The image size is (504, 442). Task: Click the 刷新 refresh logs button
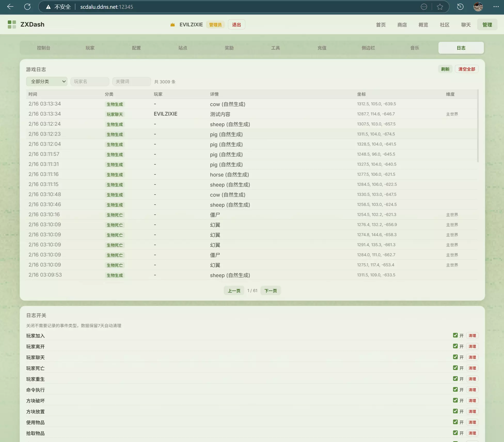(445, 69)
